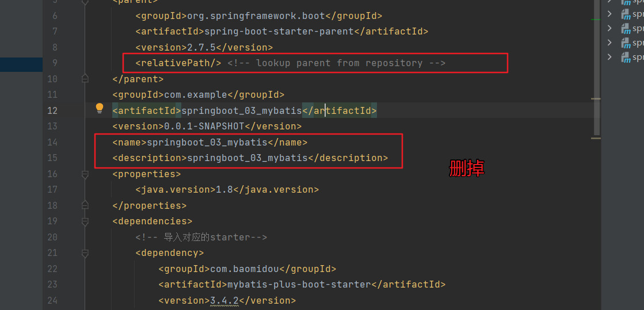
Task: Toggle fold marker beside closing properties tag
Action: pyautogui.click(x=85, y=205)
